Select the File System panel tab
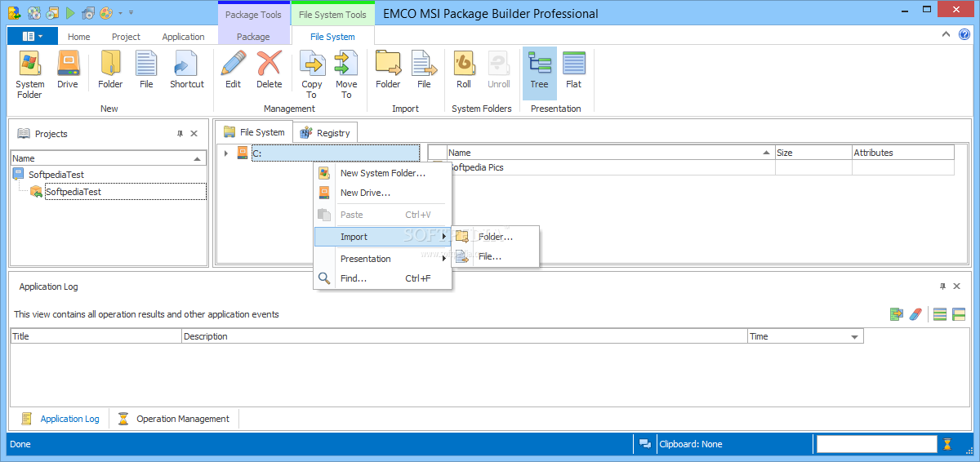980x462 pixels. click(254, 131)
